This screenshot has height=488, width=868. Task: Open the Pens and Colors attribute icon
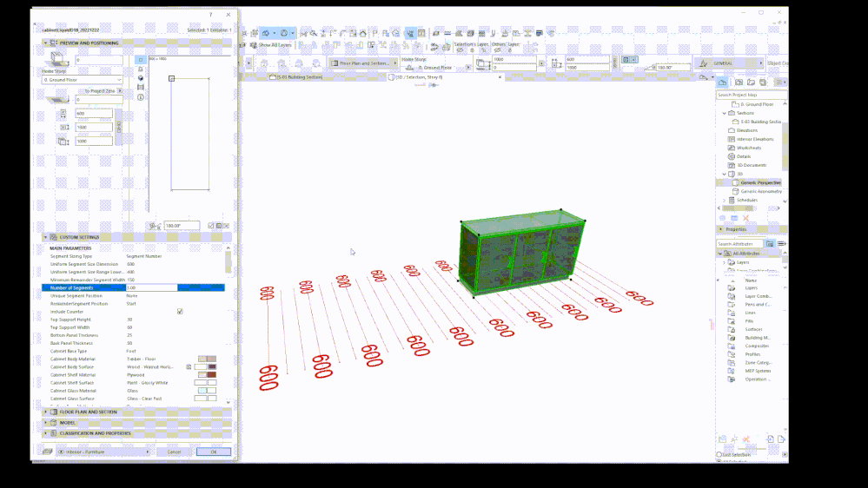pos(732,304)
